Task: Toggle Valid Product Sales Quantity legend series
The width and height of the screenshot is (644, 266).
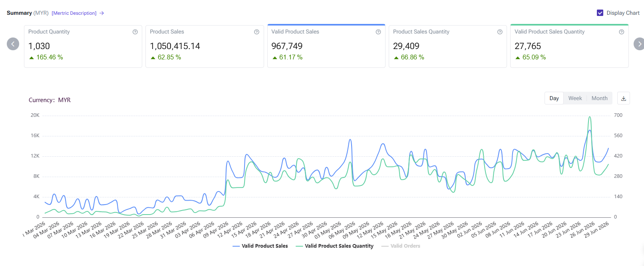Action: tap(334, 246)
